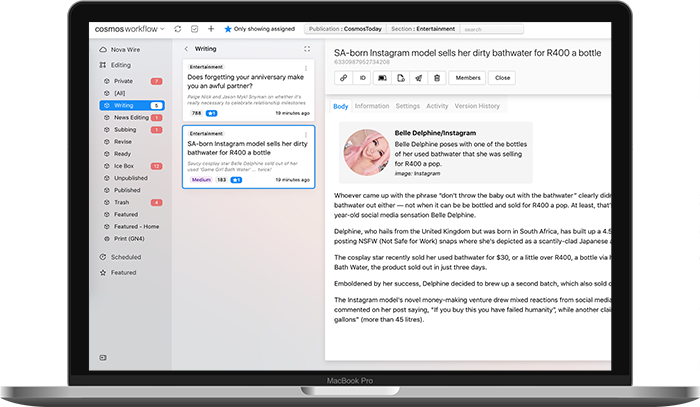The image size is (700, 407).
Task: Open Nova Wire in the sidebar
Action: [120, 50]
